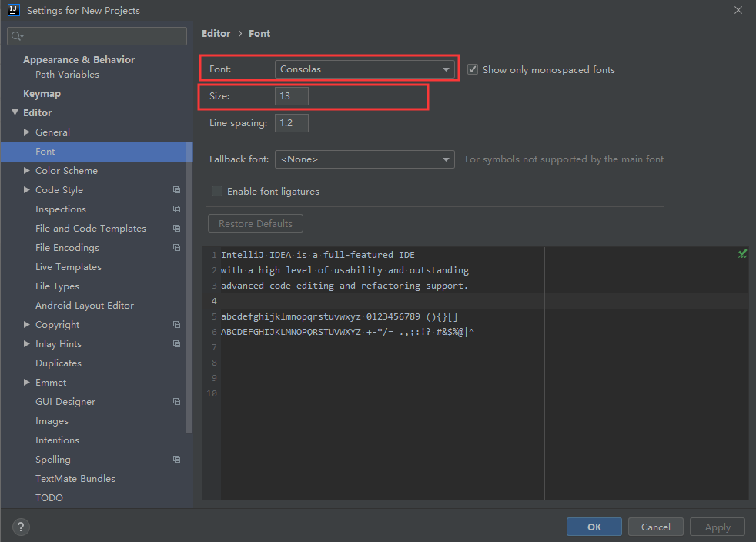The width and height of the screenshot is (756, 542).
Task: Click the green checkmark in preview editor
Action: tap(742, 253)
